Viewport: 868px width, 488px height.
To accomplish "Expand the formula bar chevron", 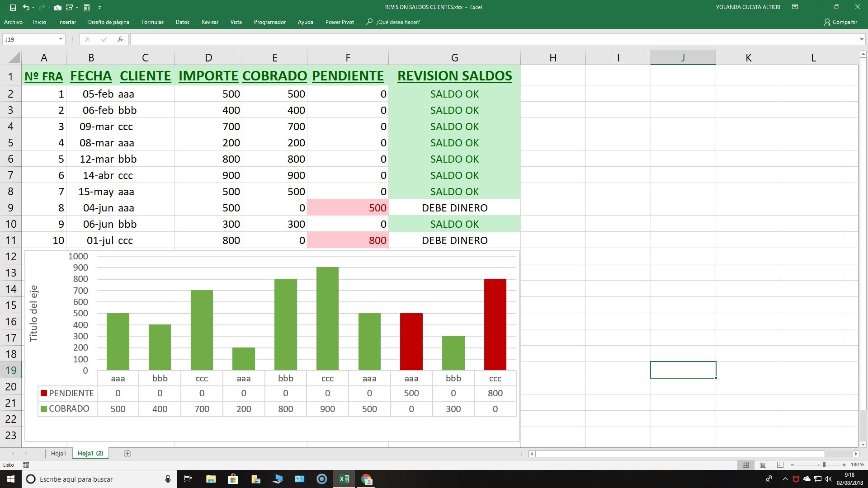I will point(862,39).
